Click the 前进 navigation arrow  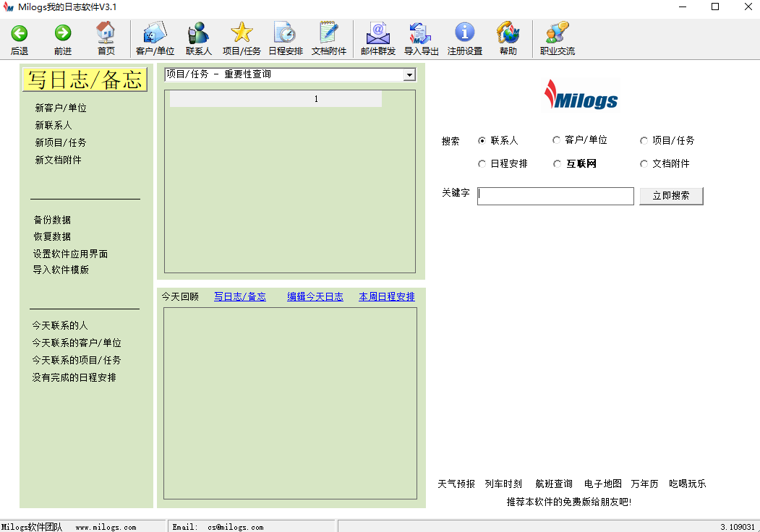coord(63,32)
